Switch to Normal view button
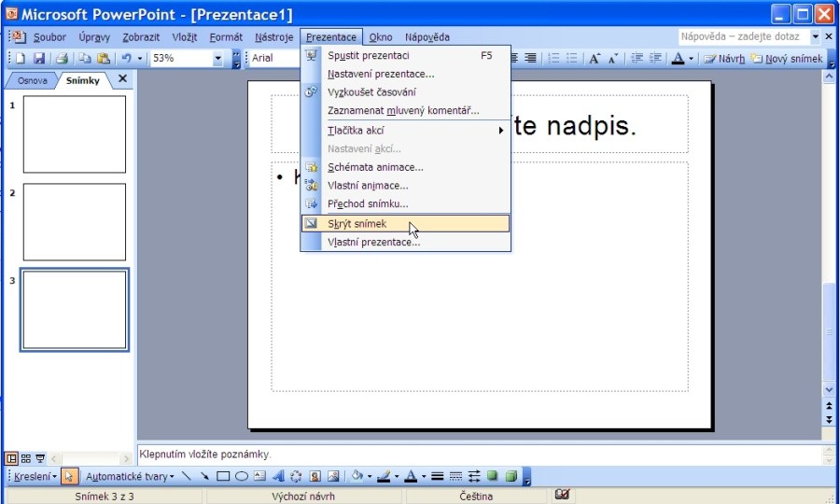840x504 pixels. tap(10, 458)
